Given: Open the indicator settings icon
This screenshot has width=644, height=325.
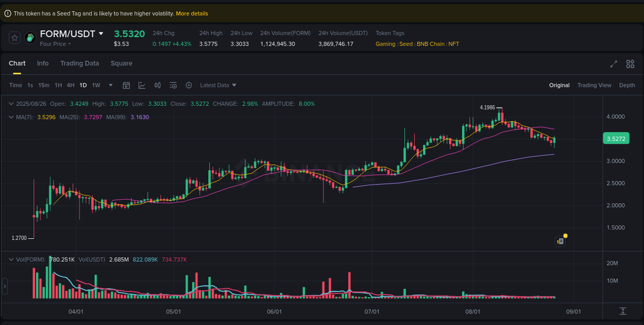Looking at the screenshot, I should click(x=173, y=85).
